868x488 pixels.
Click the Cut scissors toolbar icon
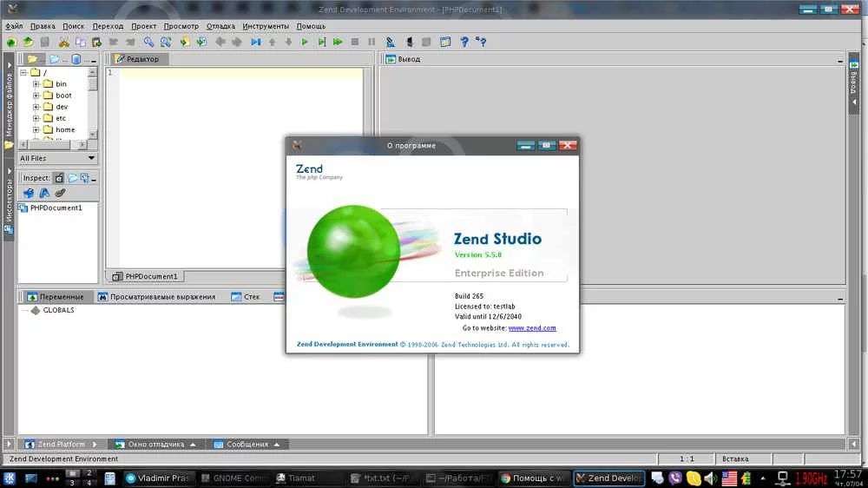(x=63, y=42)
